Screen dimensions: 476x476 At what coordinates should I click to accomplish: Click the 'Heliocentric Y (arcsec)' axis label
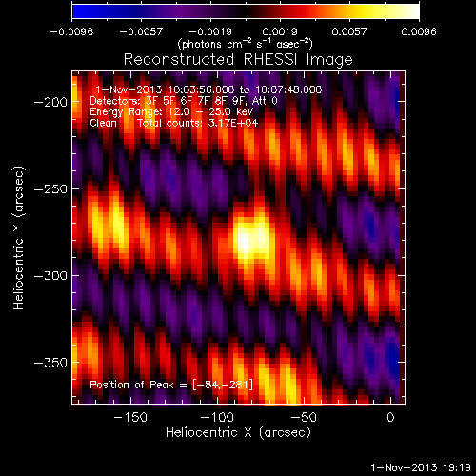pos(19,238)
